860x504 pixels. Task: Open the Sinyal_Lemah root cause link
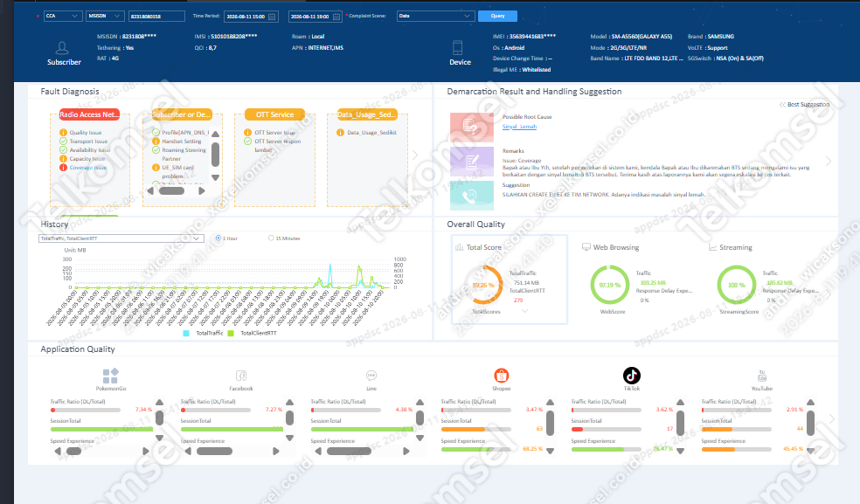(x=519, y=127)
